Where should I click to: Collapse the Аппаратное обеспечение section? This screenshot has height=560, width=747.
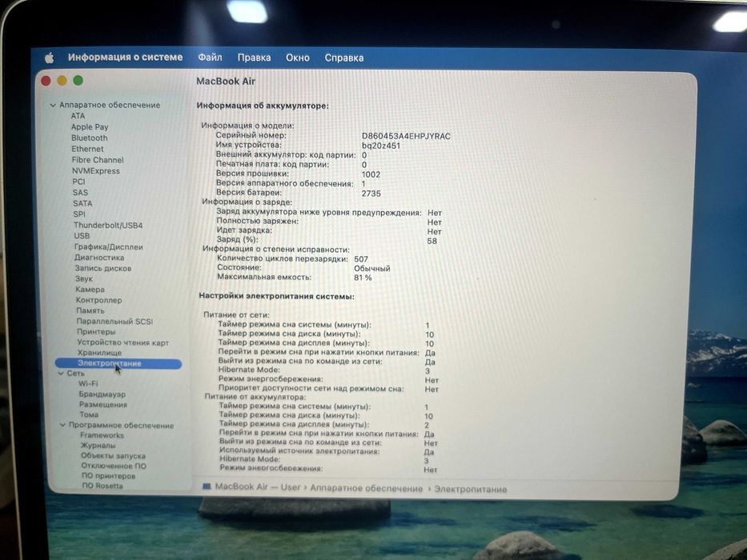tap(53, 106)
